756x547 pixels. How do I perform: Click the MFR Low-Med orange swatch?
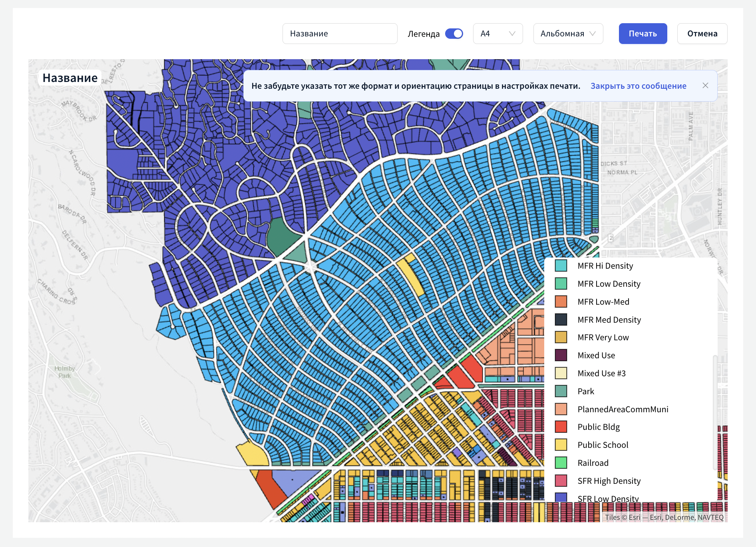pyautogui.click(x=561, y=301)
